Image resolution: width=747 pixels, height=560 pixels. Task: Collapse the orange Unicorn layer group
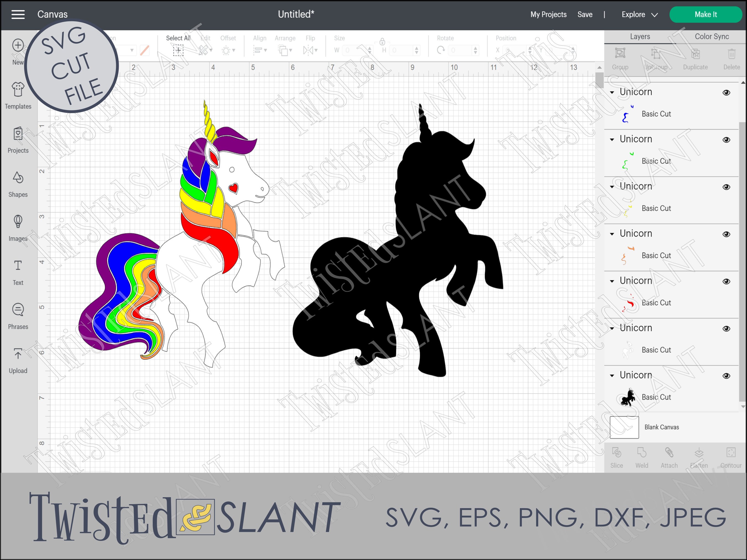612,234
